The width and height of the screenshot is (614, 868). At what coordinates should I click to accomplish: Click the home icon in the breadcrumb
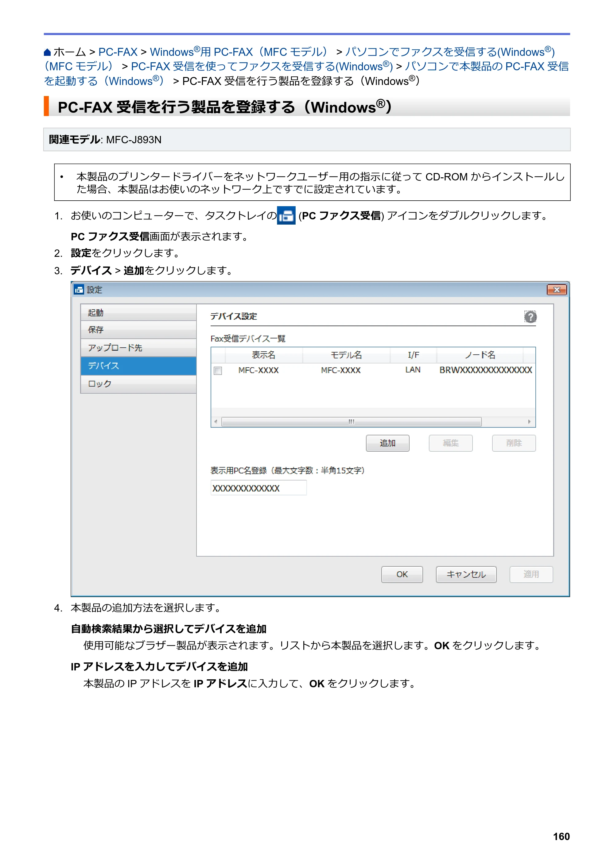coord(47,52)
